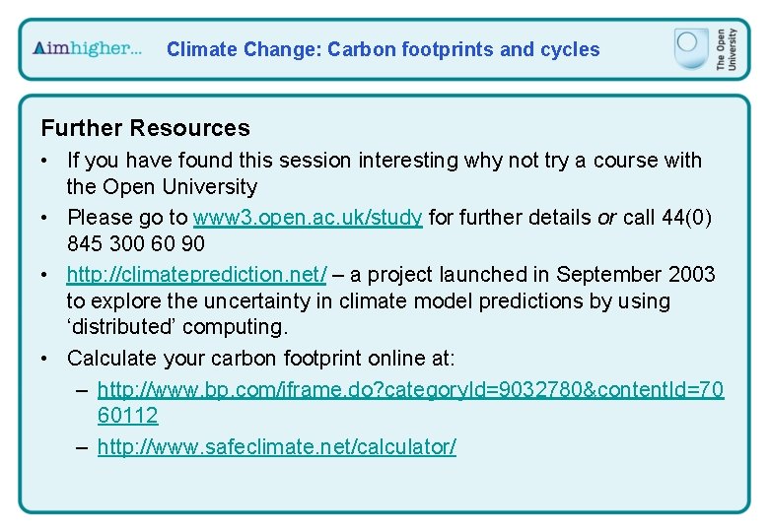Click the words 'September 2003'

click(x=636, y=275)
